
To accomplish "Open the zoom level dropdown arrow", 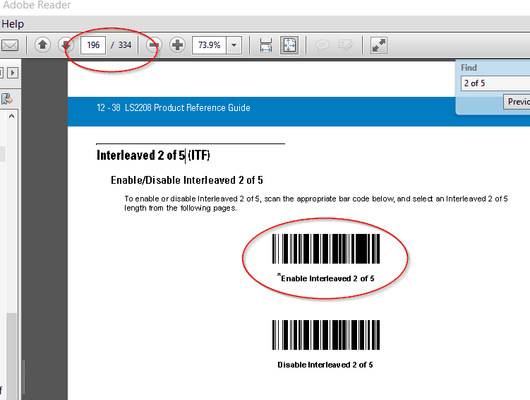I will (x=234, y=45).
